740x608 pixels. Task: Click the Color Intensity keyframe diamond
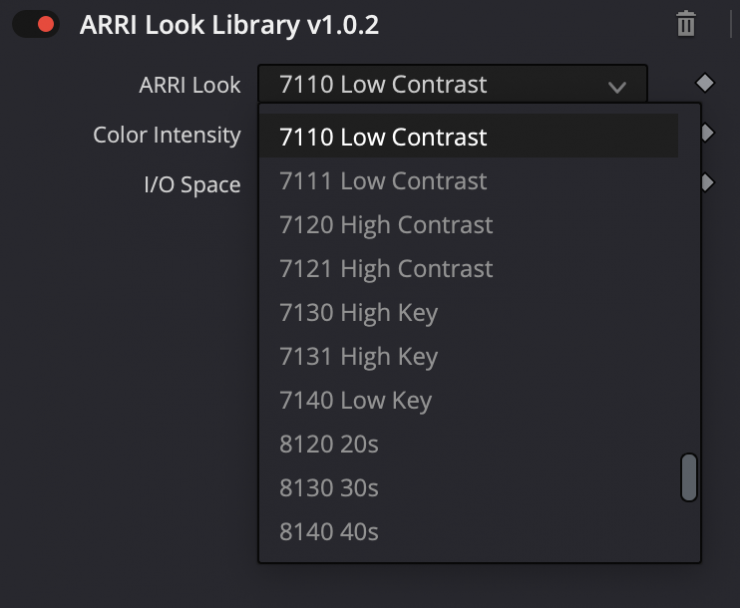[708, 133]
